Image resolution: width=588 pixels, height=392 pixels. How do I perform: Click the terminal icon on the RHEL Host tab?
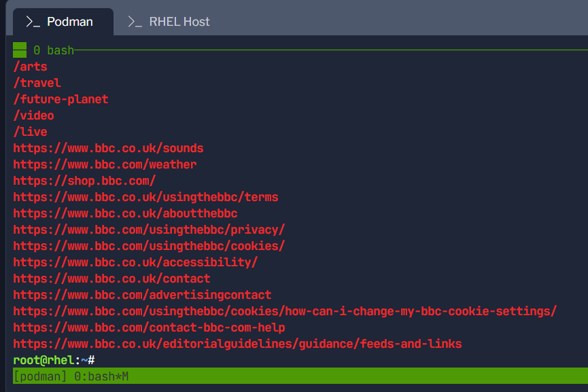[x=137, y=21]
